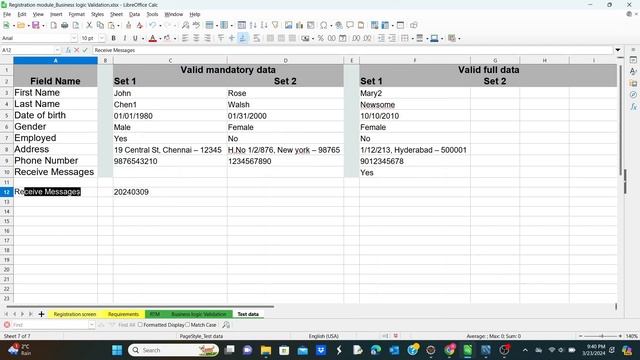Select the column D header

coord(285,60)
